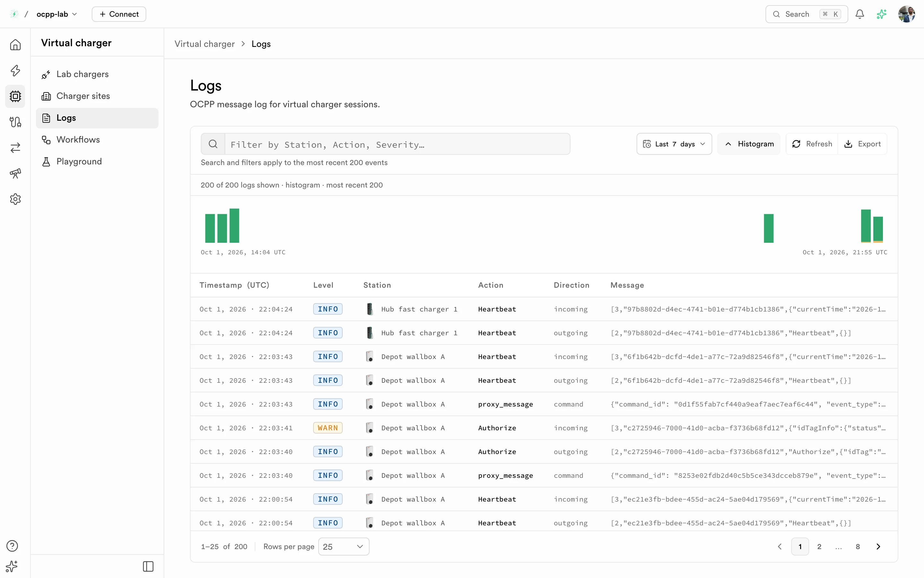Open the notifications bell

tap(860, 14)
